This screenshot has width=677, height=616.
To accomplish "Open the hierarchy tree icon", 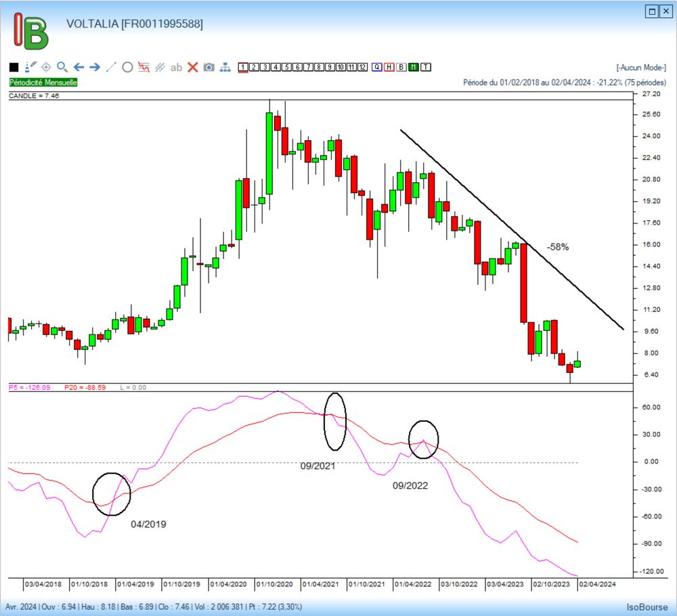I will pos(225,67).
